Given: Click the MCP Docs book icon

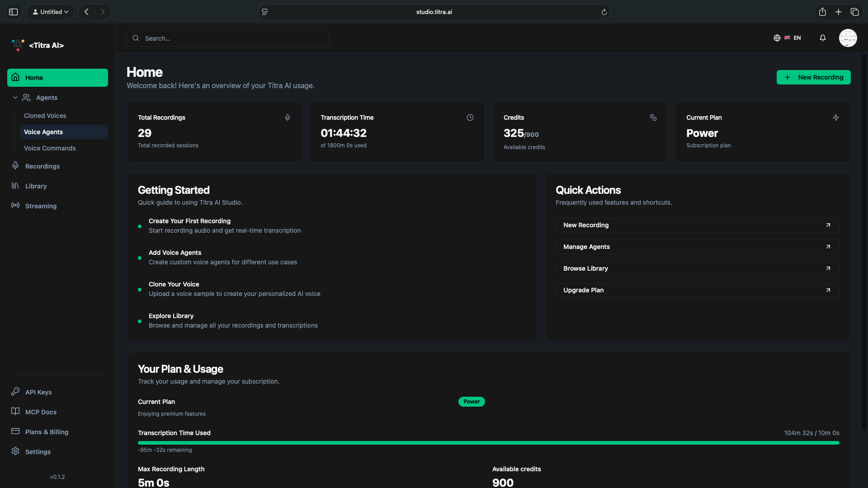Looking at the screenshot, I should click(15, 412).
